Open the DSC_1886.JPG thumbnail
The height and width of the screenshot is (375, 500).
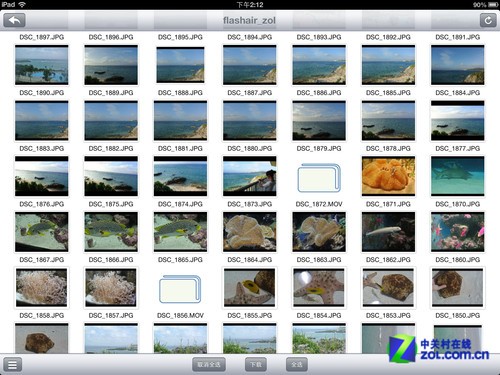click(319, 121)
